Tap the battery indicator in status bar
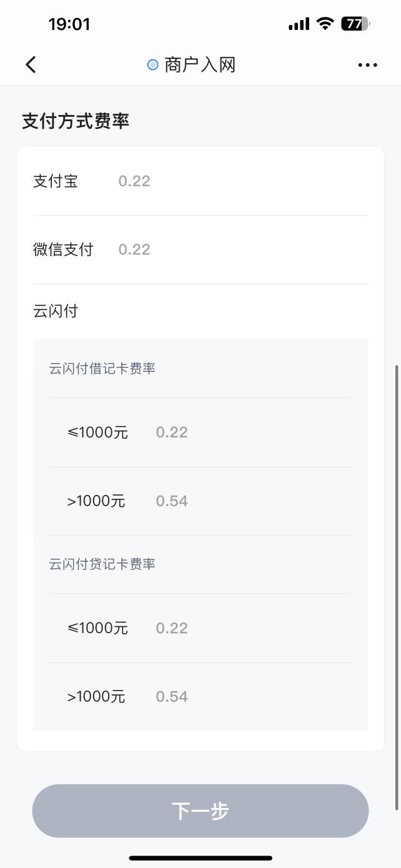 (356, 24)
